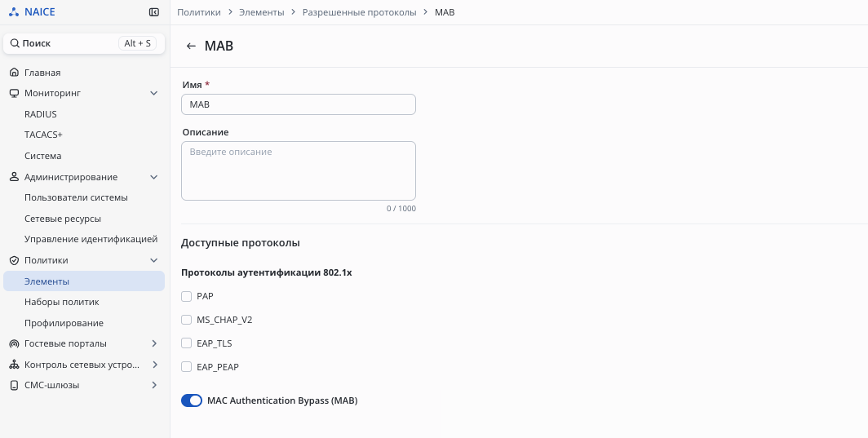Screen dimensions: 868x438
Task: Click the back arrow beside MAB title
Action: (191, 46)
